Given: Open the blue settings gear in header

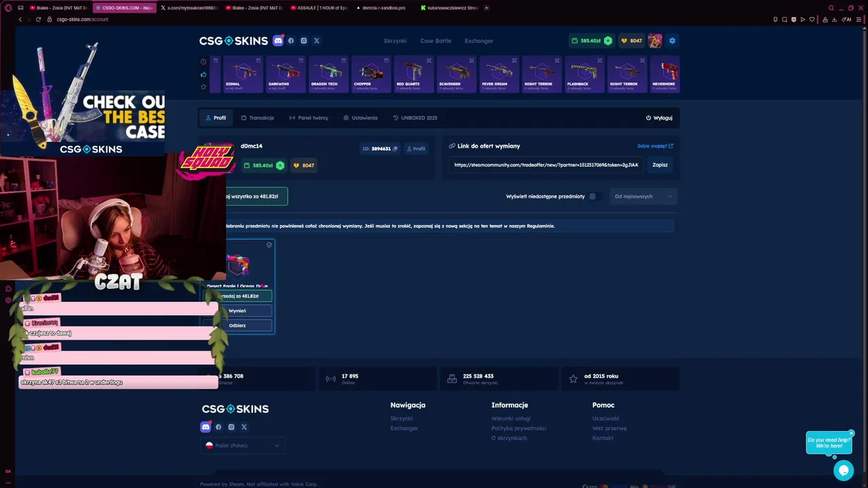Looking at the screenshot, I should 672,41.
